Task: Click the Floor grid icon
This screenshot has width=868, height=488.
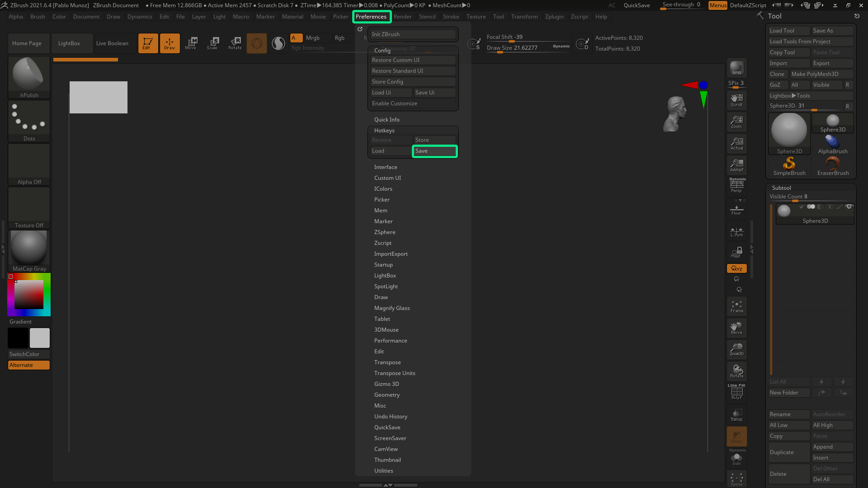Action: pyautogui.click(x=736, y=209)
